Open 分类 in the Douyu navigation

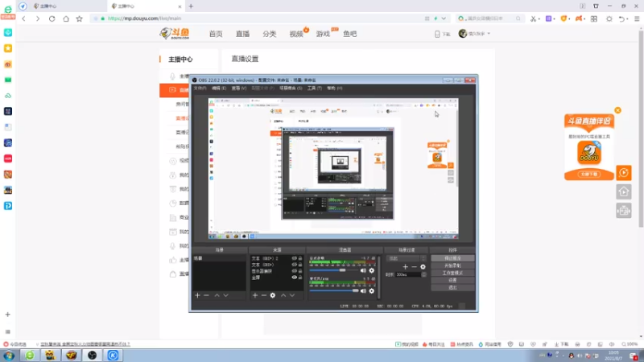click(270, 34)
